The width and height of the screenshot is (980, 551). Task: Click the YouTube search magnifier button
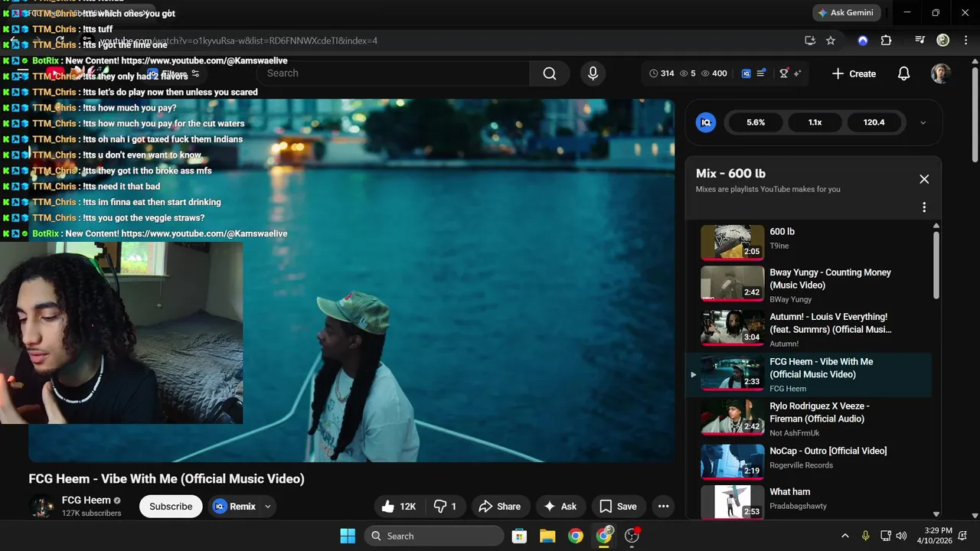pos(550,73)
